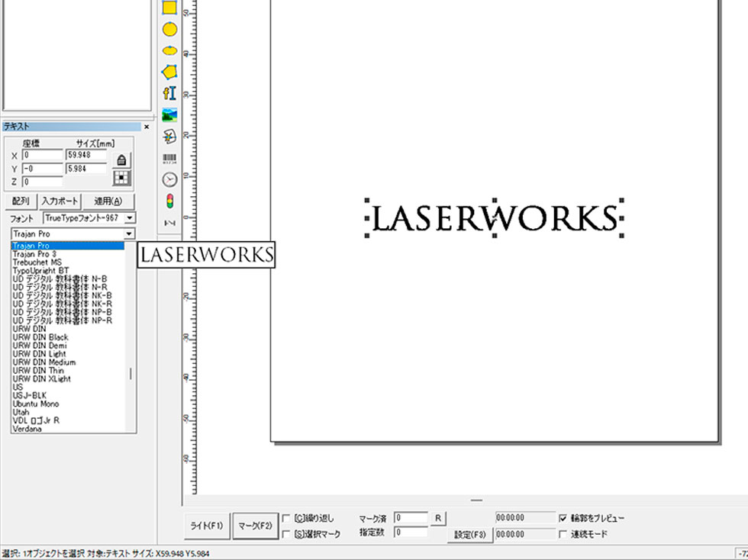Click the font list scrollbar thumb

[x=131, y=374]
